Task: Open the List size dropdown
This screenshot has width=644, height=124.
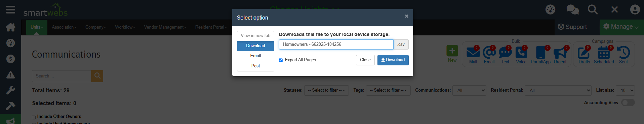Action: (x=626, y=90)
